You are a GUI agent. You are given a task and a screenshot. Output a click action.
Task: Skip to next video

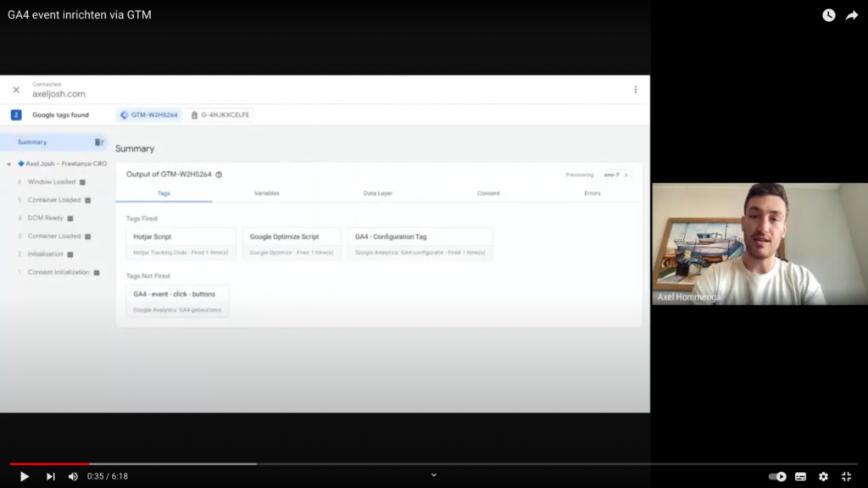(50, 476)
